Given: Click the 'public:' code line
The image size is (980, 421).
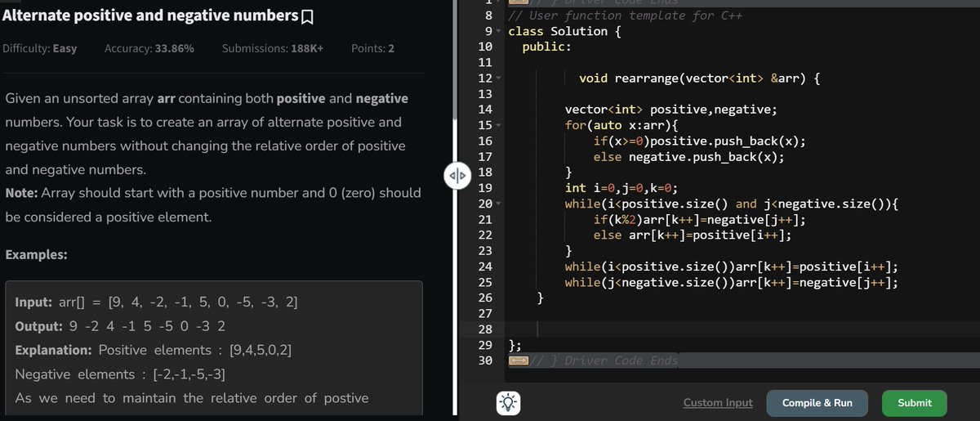Looking at the screenshot, I should pyautogui.click(x=546, y=47).
